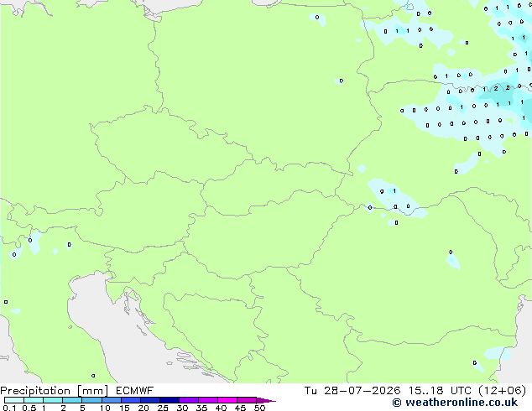Click the 'ECMWF' model label
Image resolution: width=532 pixels, height=411 pixels.
tap(135, 391)
